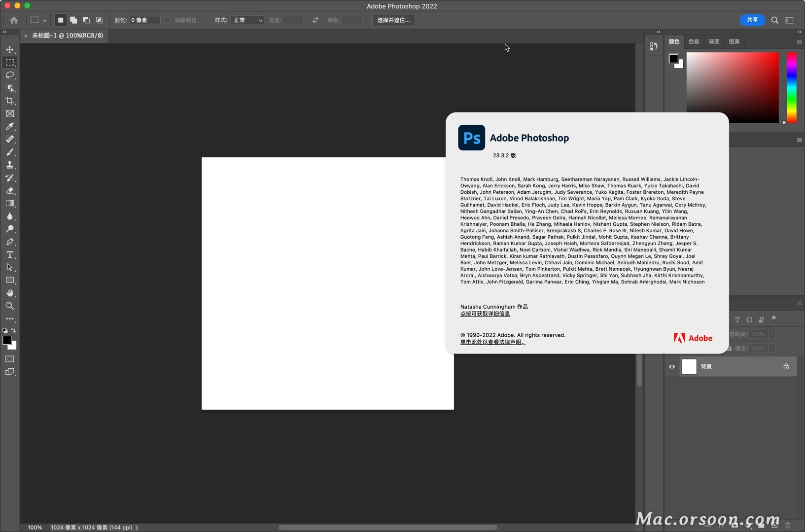
Task: Expand the toolbar with double-arrow
Action: click(x=4, y=32)
